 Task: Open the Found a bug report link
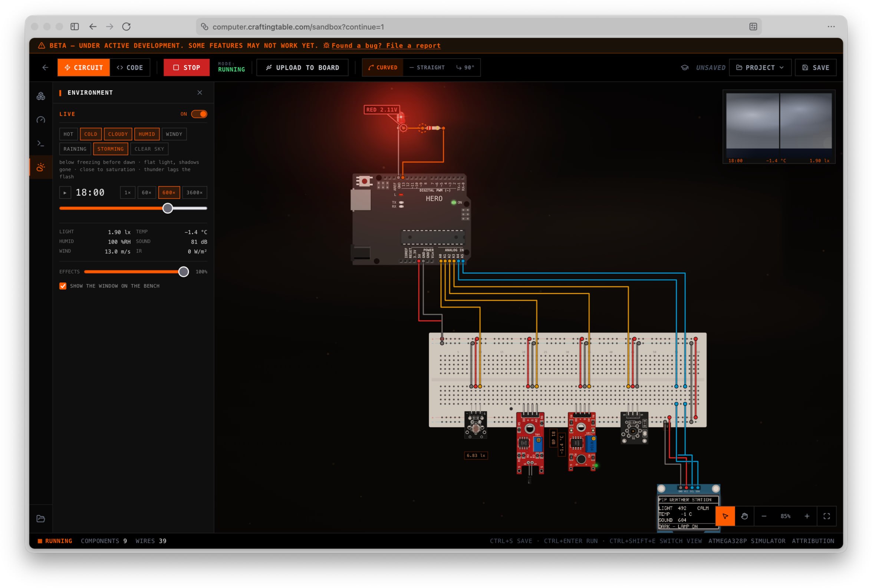point(386,46)
